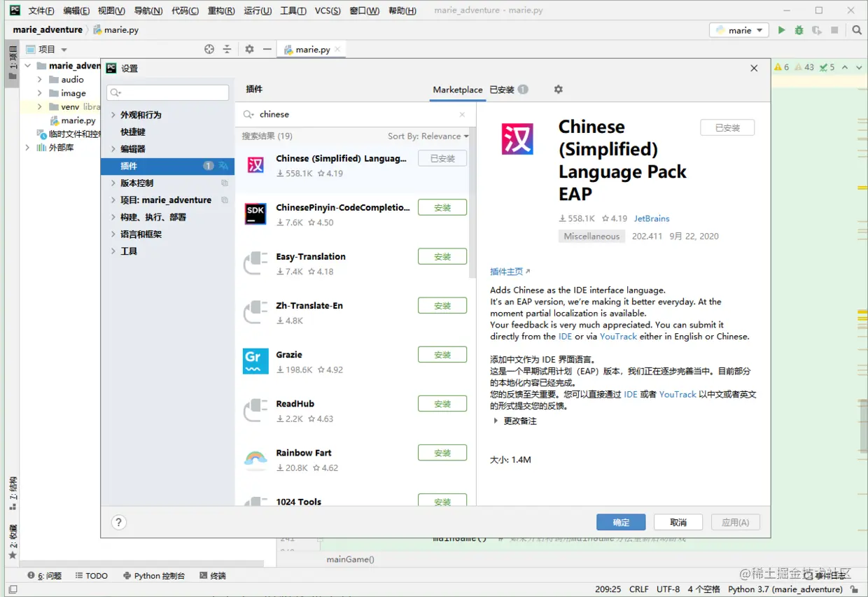Click the stop button in main toolbar
This screenshot has height=597, width=868.
pos(834,30)
